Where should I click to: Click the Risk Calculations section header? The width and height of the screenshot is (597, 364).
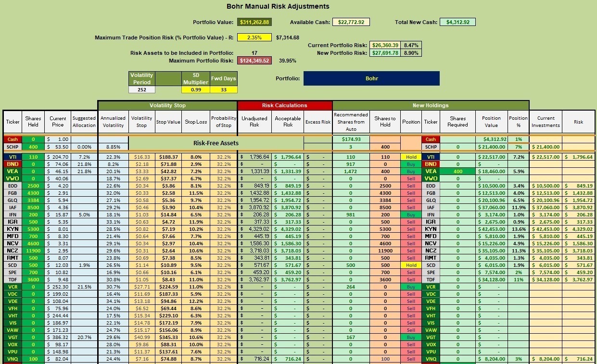pyautogui.click(x=284, y=105)
